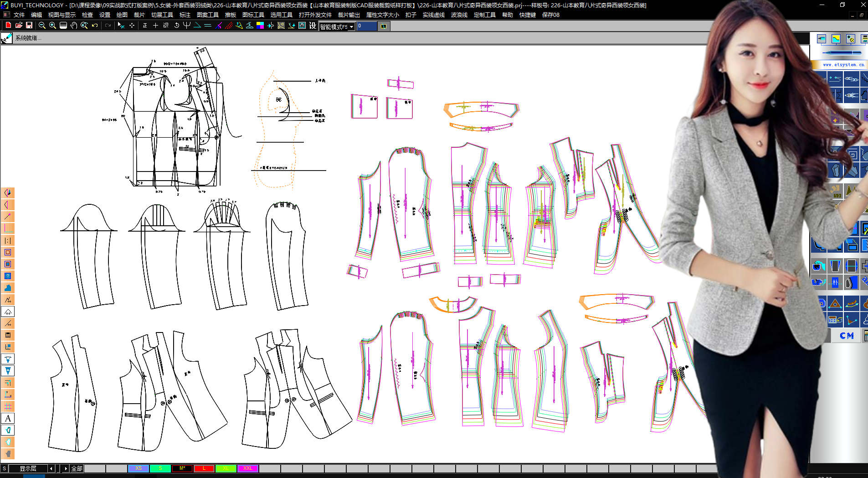Click the red L size color swatch
Image resolution: width=868 pixels, height=478 pixels.
pos(204,468)
